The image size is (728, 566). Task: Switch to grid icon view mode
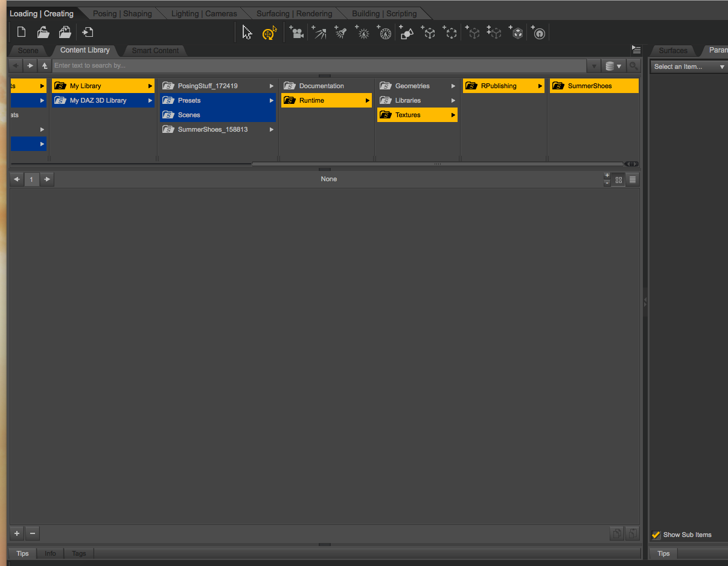click(619, 179)
